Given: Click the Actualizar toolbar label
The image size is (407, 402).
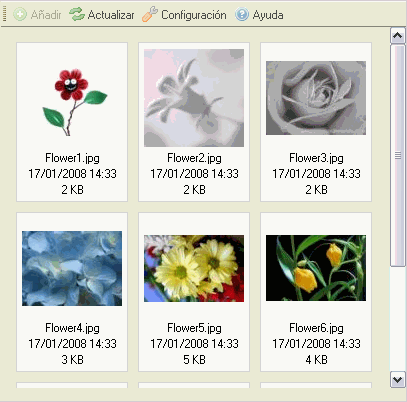Looking at the screenshot, I should coord(111,15).
